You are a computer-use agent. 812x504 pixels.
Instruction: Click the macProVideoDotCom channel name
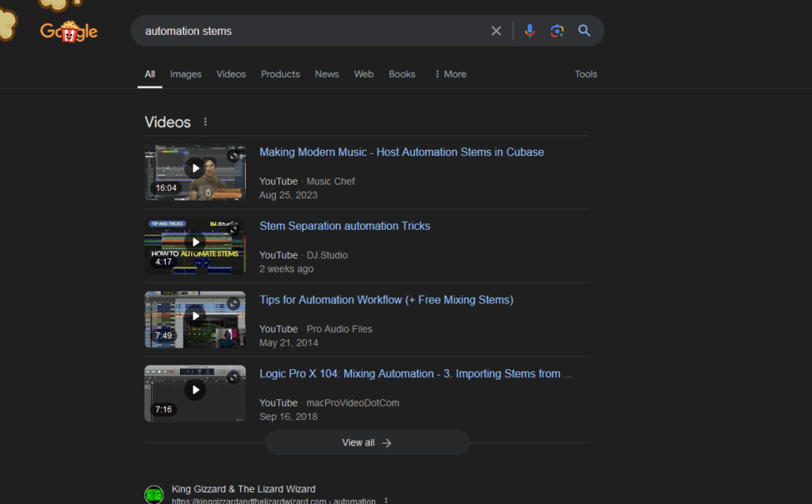click(353, 403)
